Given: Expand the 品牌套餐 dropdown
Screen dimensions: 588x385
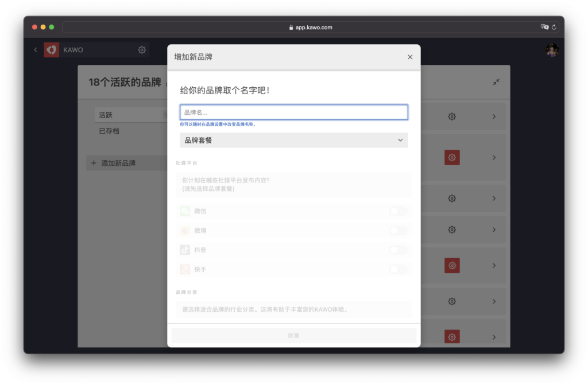Looking at the screenshot, I should tap(293, 140).
